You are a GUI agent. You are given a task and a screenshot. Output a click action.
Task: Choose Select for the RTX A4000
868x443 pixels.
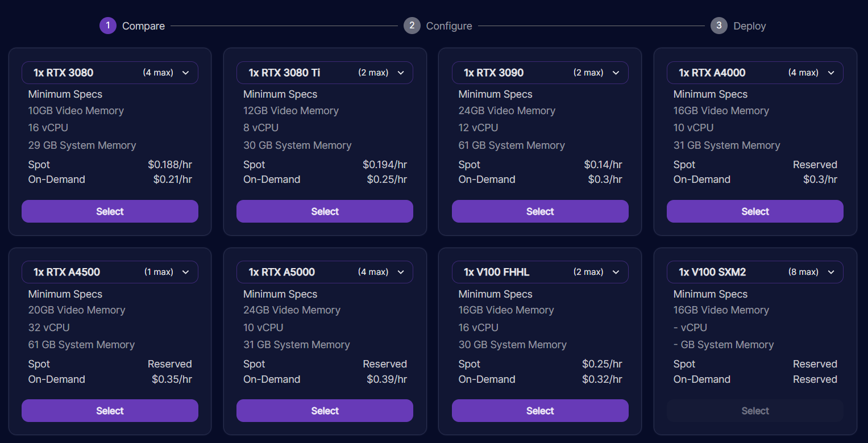[x=755, y=211]
